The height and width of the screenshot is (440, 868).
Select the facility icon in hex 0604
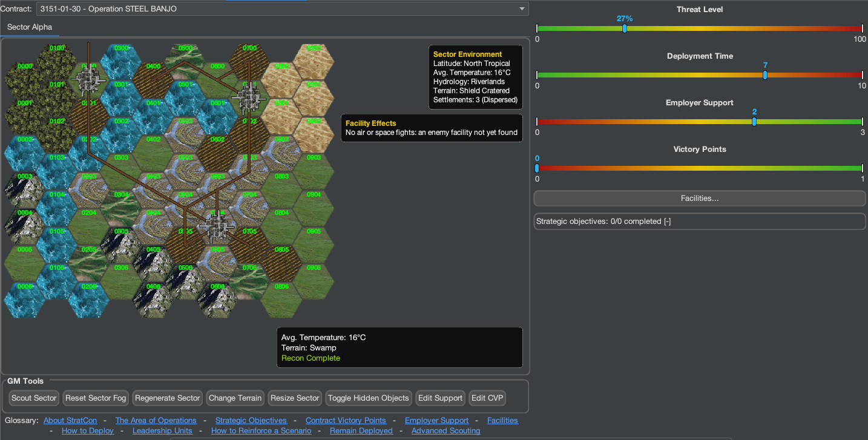[217, 226]
